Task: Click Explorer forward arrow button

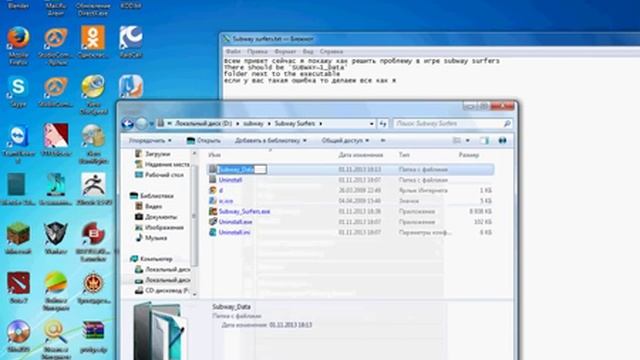Action: [x=141, y=123]
